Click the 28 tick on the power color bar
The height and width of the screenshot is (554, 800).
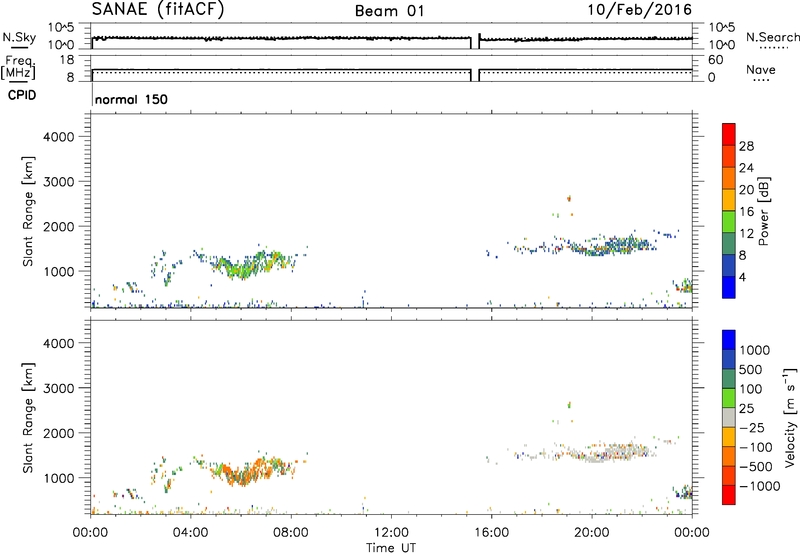coord(746,146)
